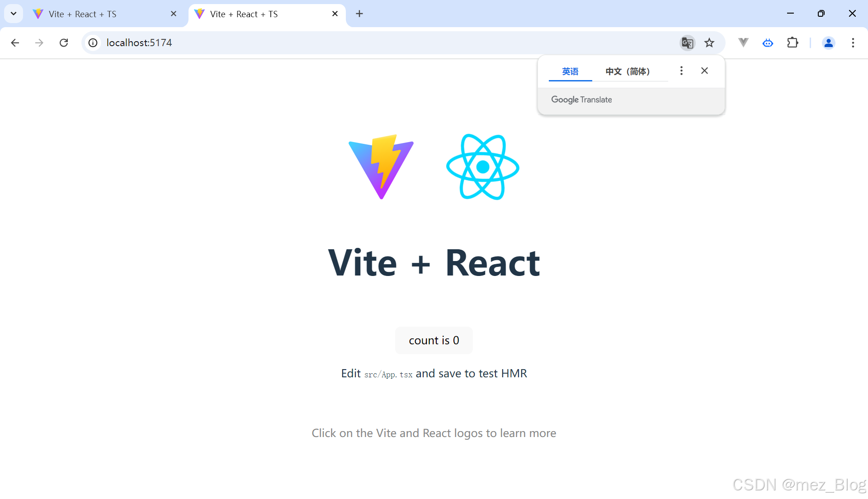Click the Google Translate label
Viewport: 868px width, 499px height.
pyautogui.click(x=581, y=100)
